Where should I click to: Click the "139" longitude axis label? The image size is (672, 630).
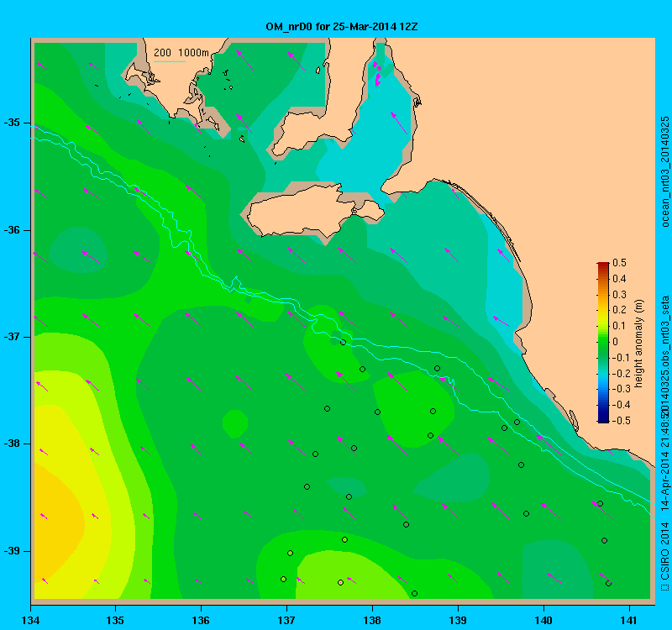(458, 620)
